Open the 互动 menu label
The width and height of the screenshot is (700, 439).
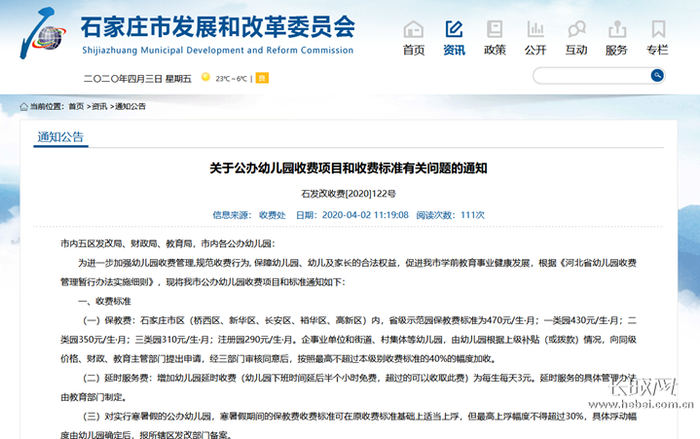pos(576,50)
